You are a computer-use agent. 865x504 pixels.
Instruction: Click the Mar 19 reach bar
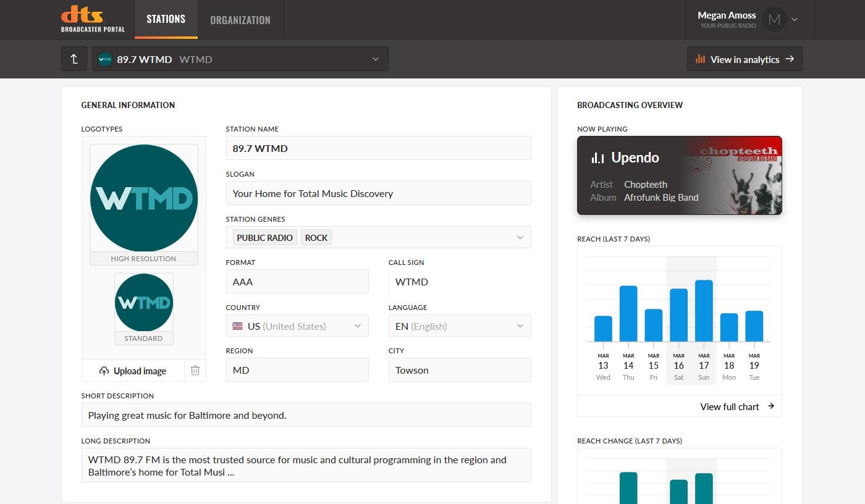(x=754, y=326)
